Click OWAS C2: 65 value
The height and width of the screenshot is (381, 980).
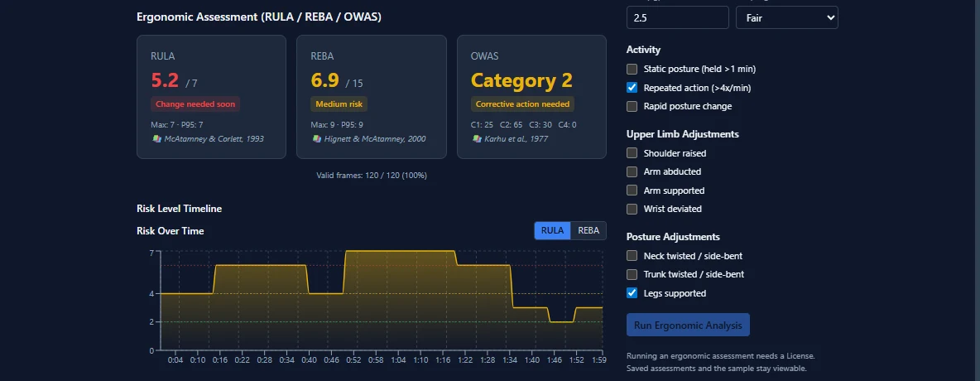coord(512,124)
